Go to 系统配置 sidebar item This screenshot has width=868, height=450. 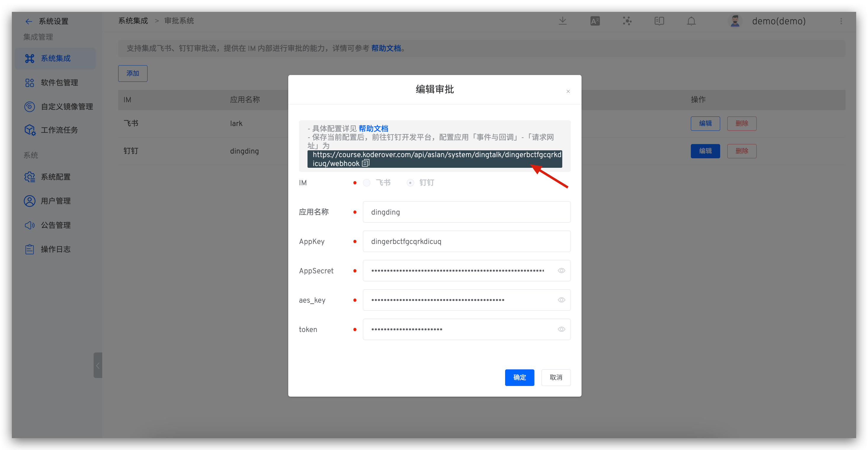coord(56,177)
